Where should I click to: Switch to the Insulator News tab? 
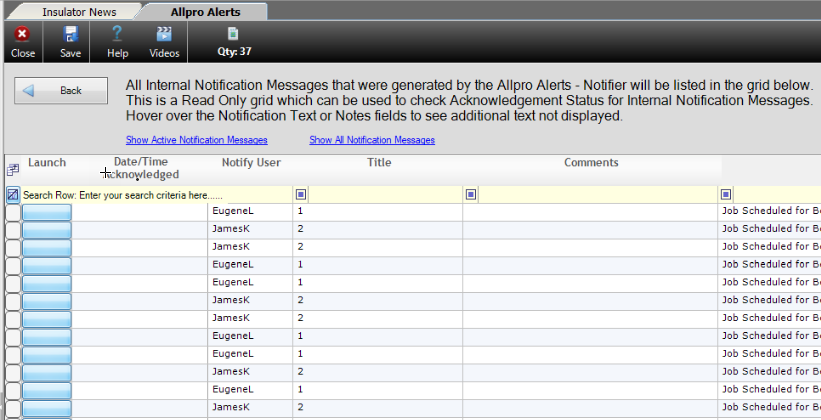click(79, 12)
